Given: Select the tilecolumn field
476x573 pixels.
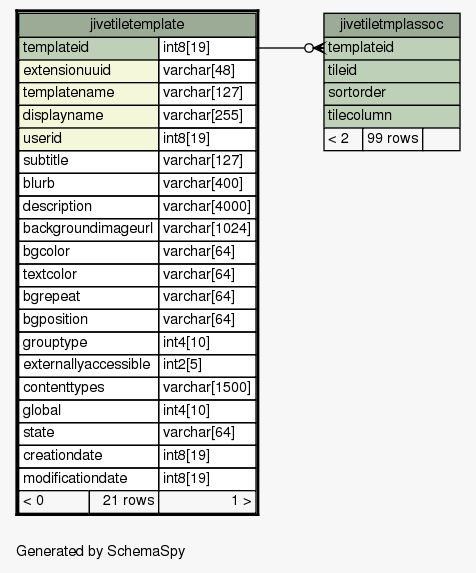Looking at the screenshot, I should [x=392, y=116].
